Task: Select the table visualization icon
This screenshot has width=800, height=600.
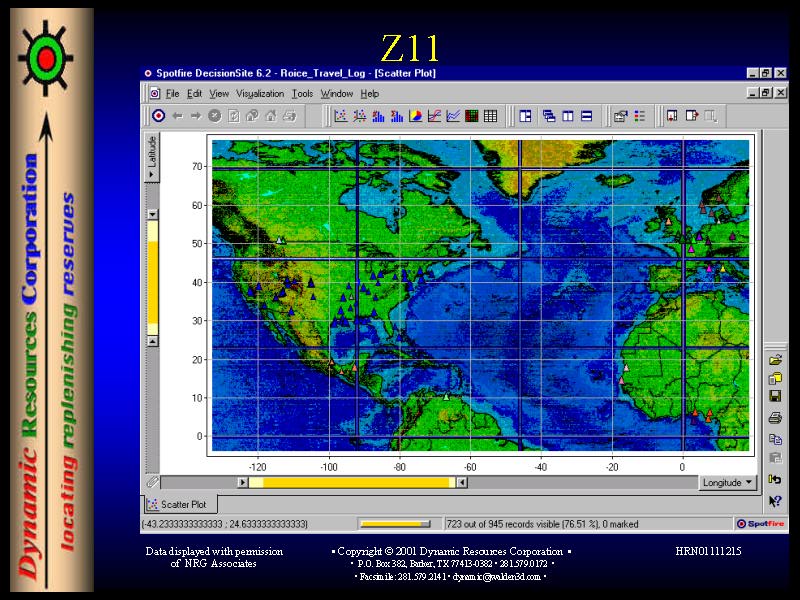Action: tap(490, 116)
